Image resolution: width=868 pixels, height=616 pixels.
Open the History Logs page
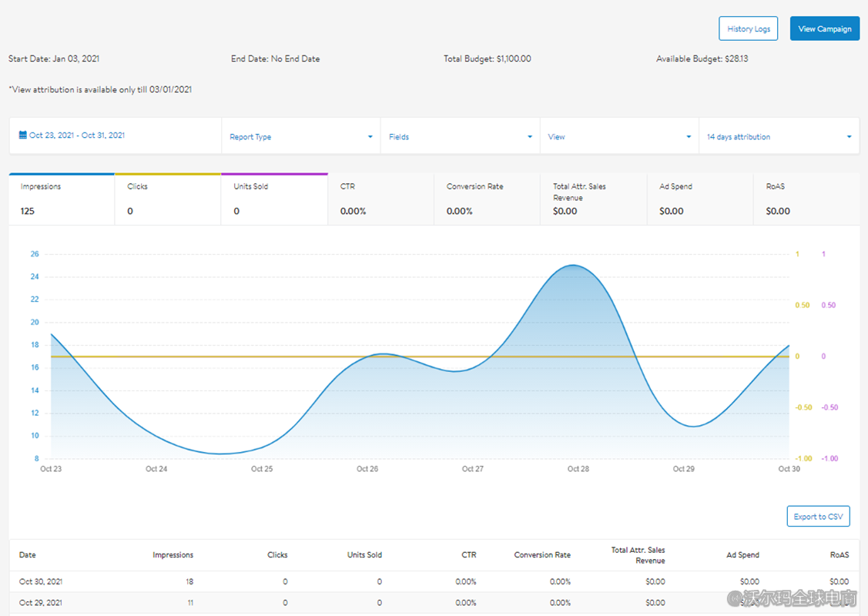click(x=748, y=28)
